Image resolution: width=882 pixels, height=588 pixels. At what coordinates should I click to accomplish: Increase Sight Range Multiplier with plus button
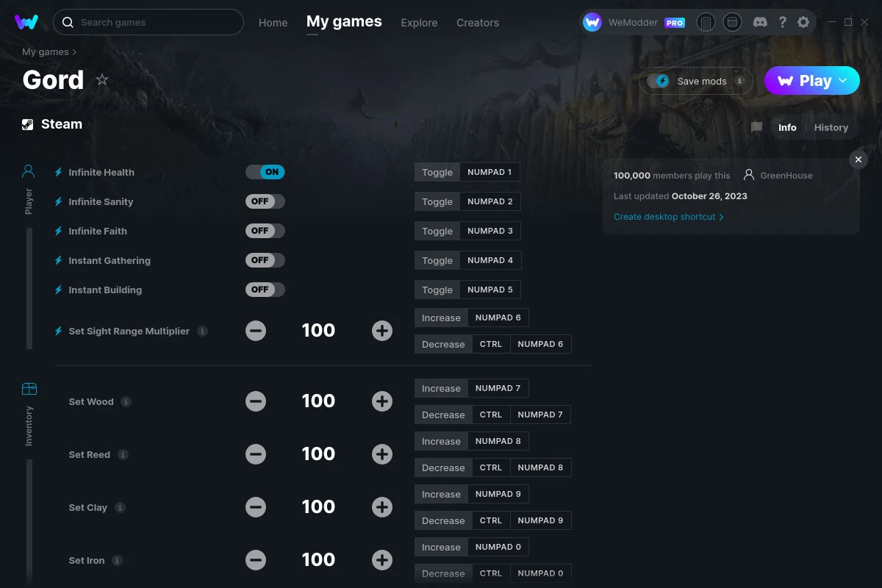(382, 331)
